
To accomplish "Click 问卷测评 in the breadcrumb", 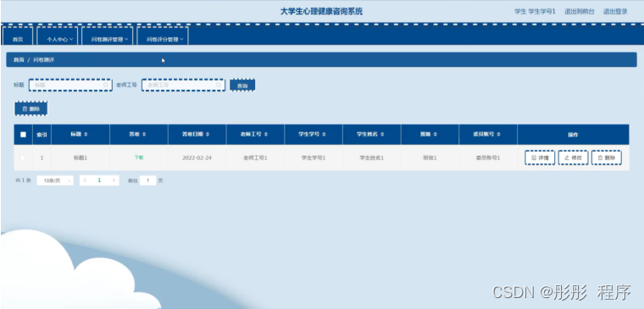I will (x=43, y=60).
